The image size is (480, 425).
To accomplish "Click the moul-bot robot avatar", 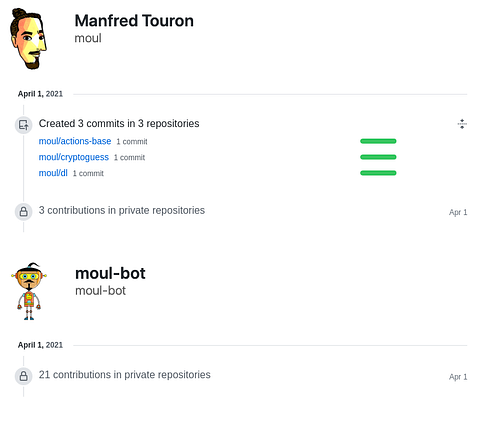I will (29, 291).
